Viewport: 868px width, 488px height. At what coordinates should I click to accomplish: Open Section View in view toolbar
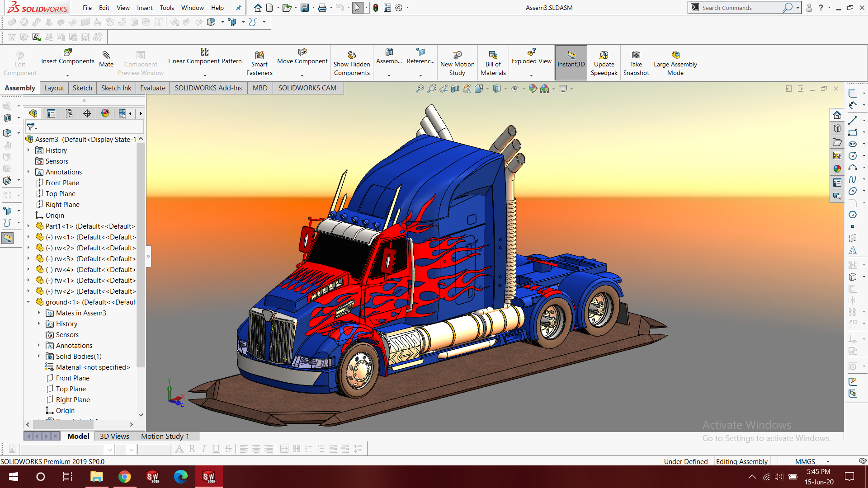point(455,89)
